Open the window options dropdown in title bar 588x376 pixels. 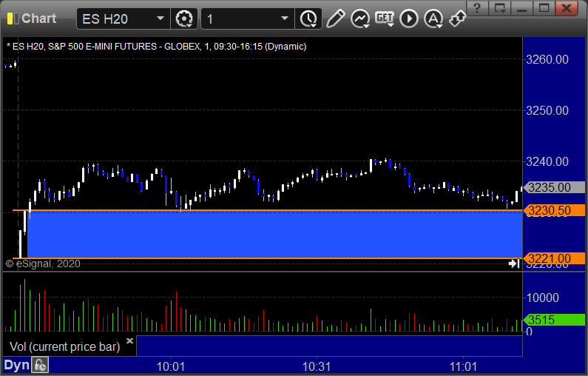point(501,8)
